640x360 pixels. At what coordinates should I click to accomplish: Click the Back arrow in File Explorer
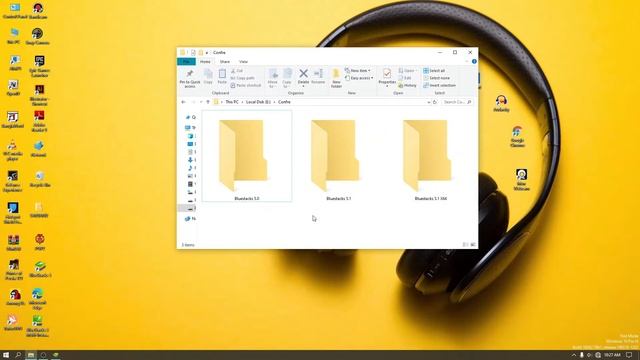184,102
